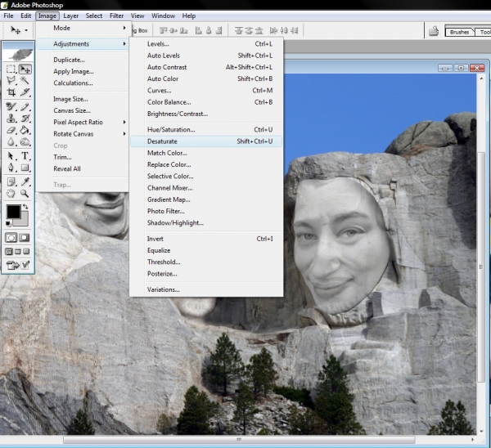Select the Notes tool
The width and height of the screenshot is (491, 448).
(x=11, y=181)
